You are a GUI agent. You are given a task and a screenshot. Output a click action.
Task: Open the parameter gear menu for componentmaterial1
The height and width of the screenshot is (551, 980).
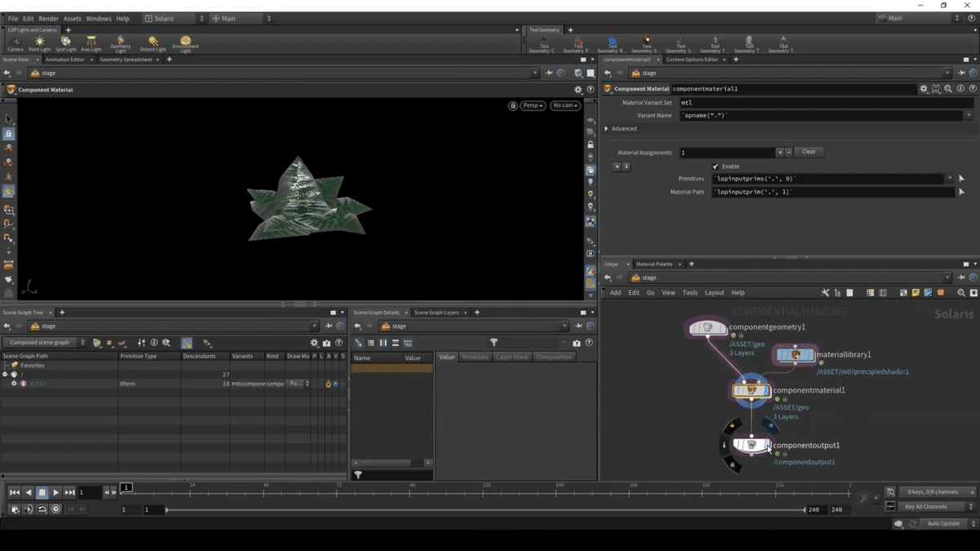click(924, 88)
